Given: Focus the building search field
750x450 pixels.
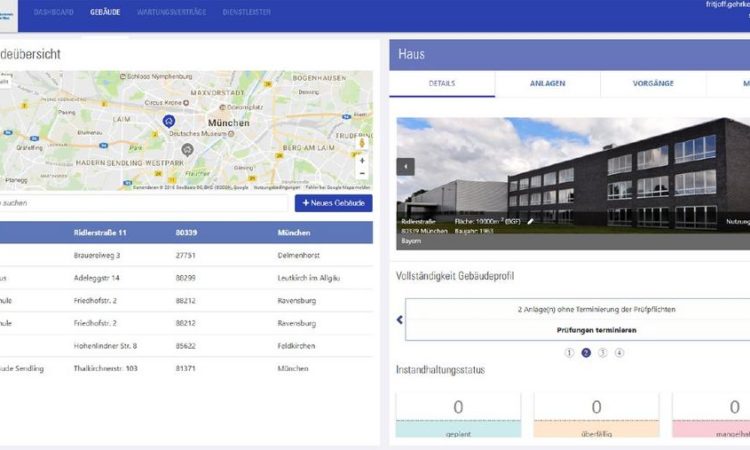Looking at the screenshot, I should coord(143,203).
